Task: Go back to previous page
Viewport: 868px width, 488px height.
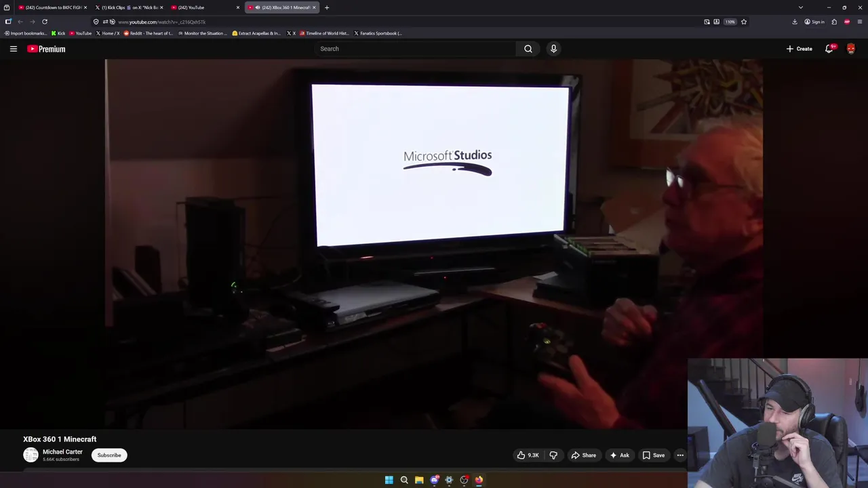Action: point(20,22)
